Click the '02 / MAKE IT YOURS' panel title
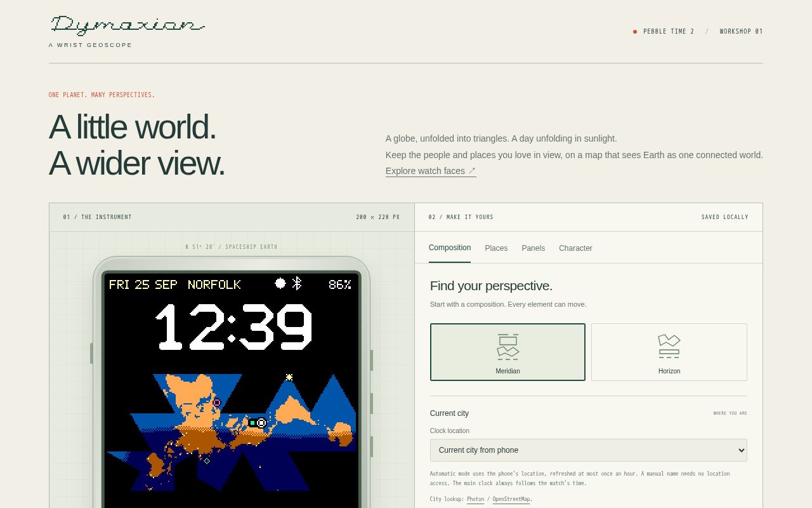 461,217
